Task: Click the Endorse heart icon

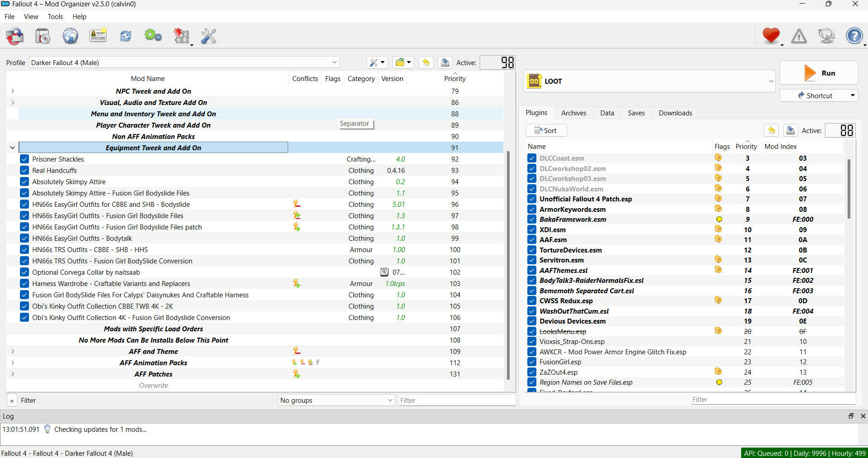Action: coord(771,35)
